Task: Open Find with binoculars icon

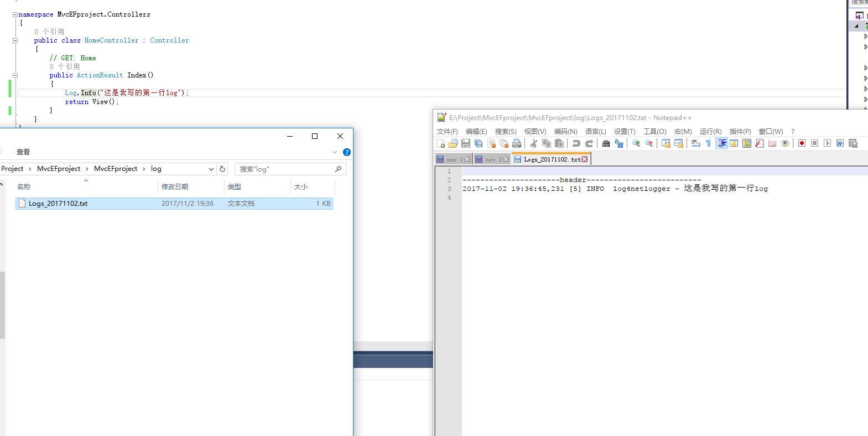Action: pyautogui.click(x=606, y=143)
